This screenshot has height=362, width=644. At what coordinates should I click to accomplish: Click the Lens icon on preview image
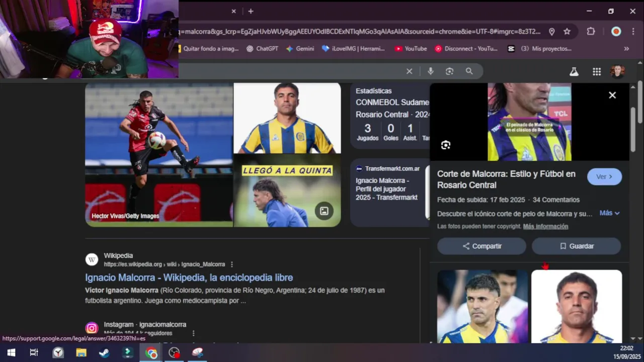(x=446, y=145)
